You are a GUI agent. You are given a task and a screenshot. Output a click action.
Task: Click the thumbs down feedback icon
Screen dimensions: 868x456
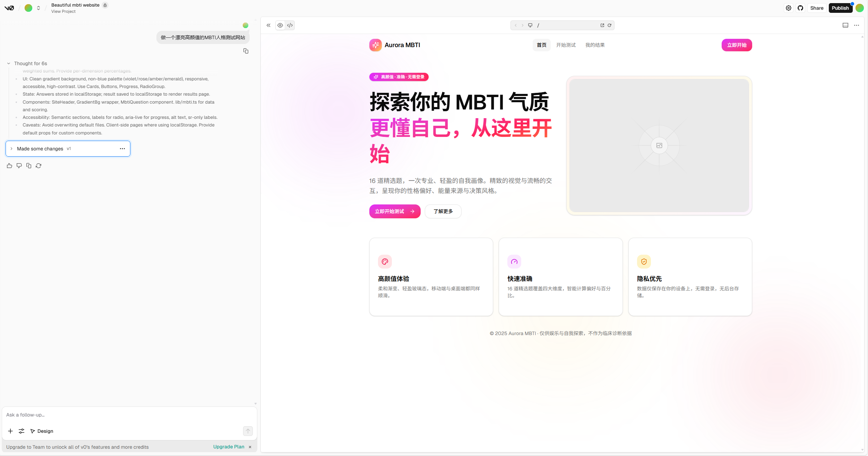(19, 166)
